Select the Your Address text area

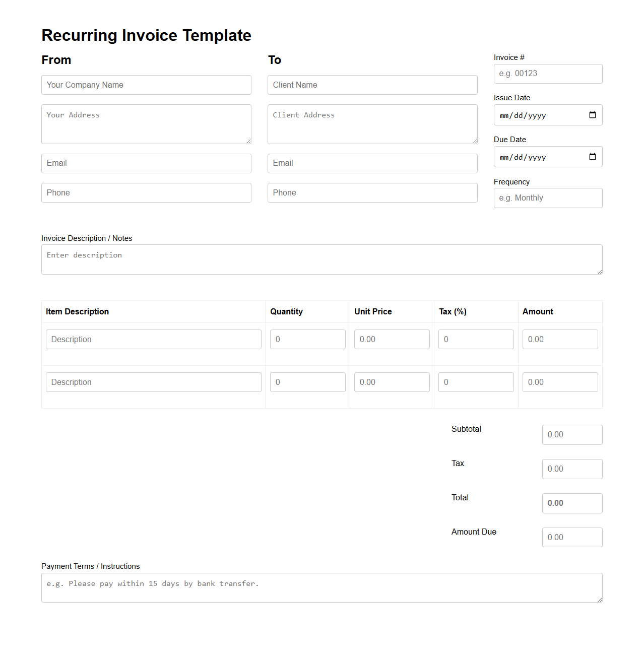[x=146, y=124]
